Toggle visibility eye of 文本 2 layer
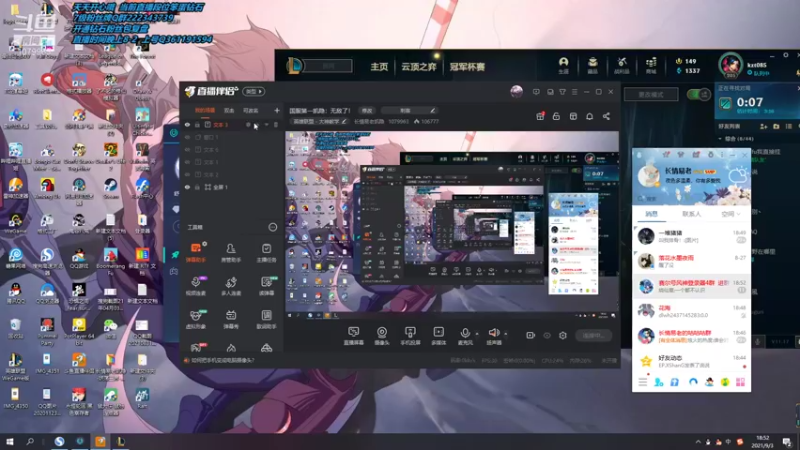 187,174
